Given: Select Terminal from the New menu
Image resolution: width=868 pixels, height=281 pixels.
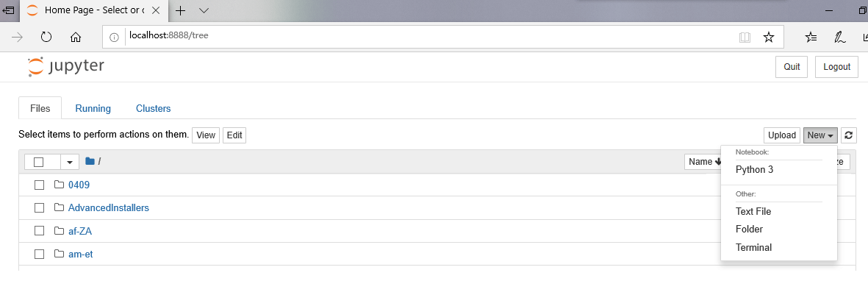Looking at the screenshot, I should 753,247.
